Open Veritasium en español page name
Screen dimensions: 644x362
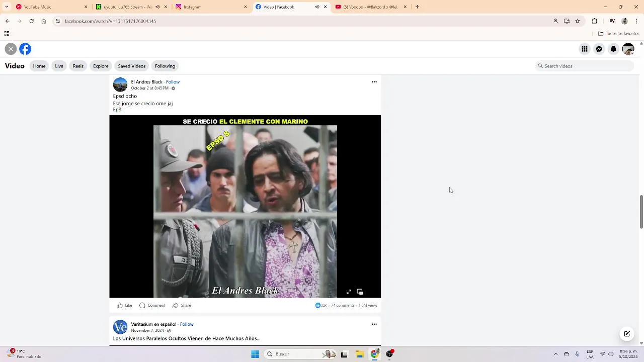click(x=153, y=324)
